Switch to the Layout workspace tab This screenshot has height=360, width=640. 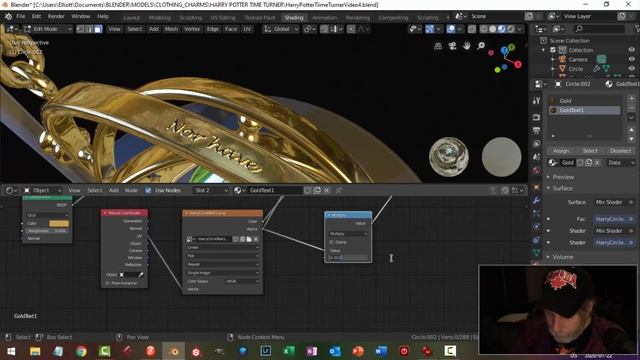131,18
